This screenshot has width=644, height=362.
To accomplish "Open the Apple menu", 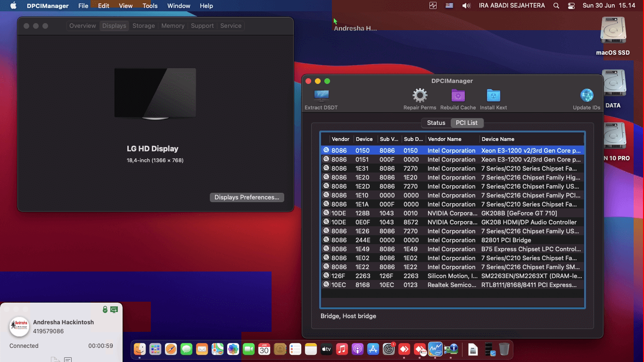I will (13, 6).
